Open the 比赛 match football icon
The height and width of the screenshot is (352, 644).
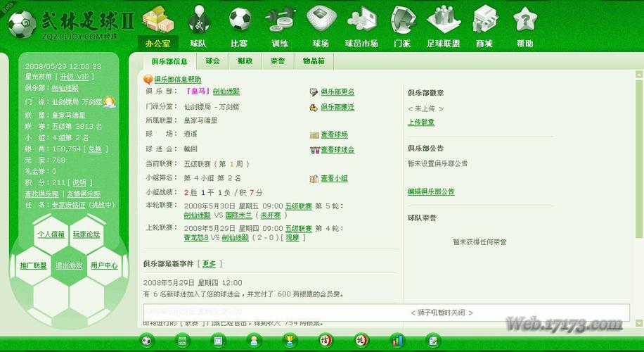pyautogui.click(x=240, y=19)
